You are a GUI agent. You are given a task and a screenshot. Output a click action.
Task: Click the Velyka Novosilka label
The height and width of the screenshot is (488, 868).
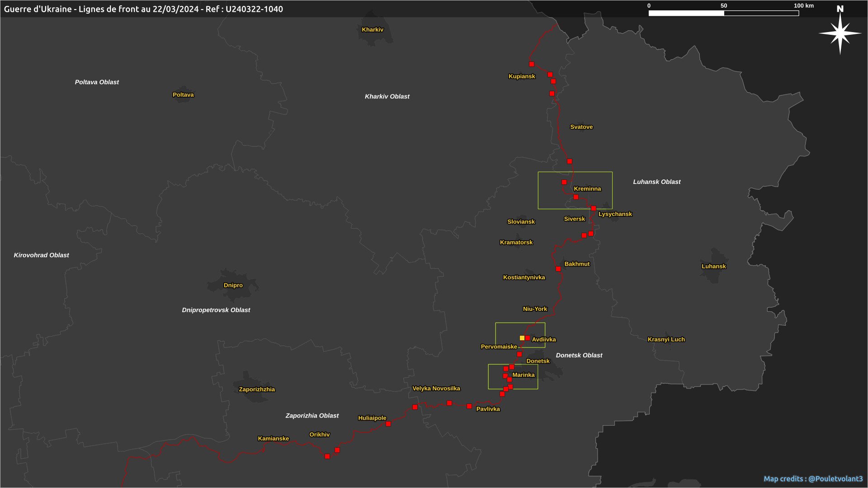click(x=436, y=389)
